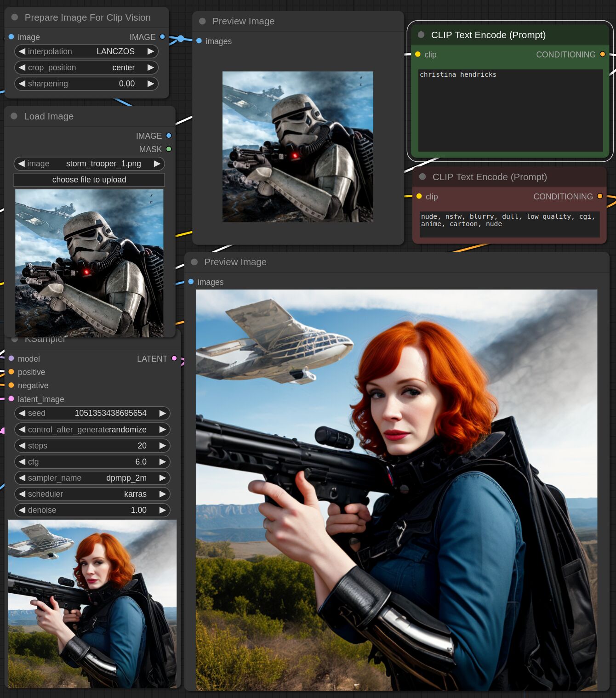Increase seed value with right arrow
Image resolution: width=616 pixels, height=698 pixels.
click(163, 413)
